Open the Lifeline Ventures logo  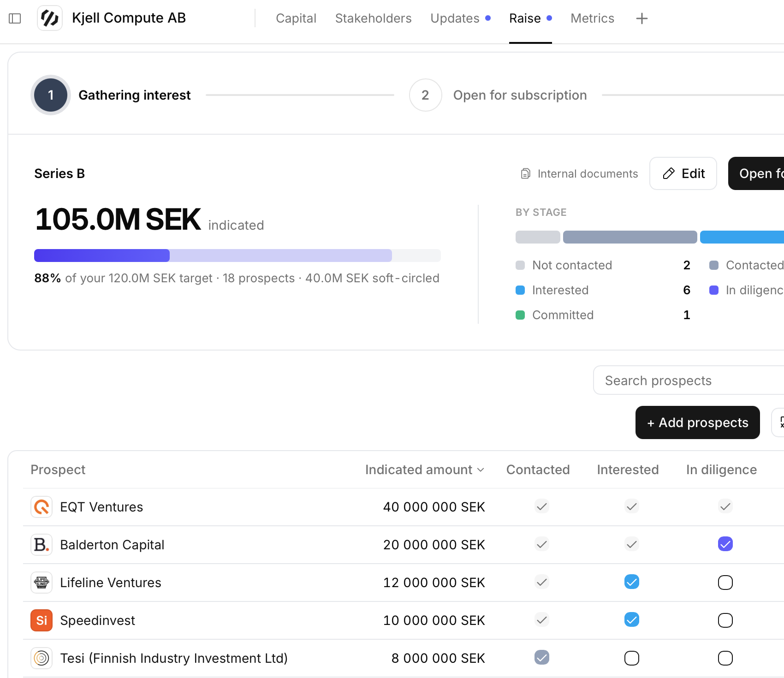(x=42, y=583)
